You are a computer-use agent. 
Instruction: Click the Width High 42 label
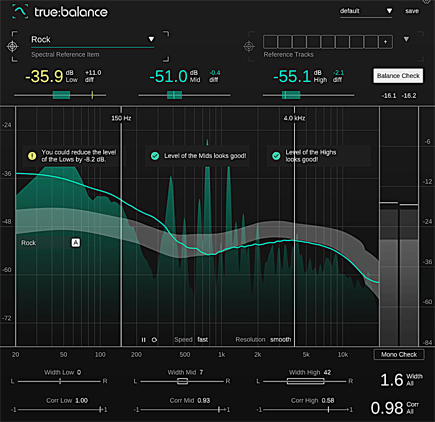coord(310,372)
